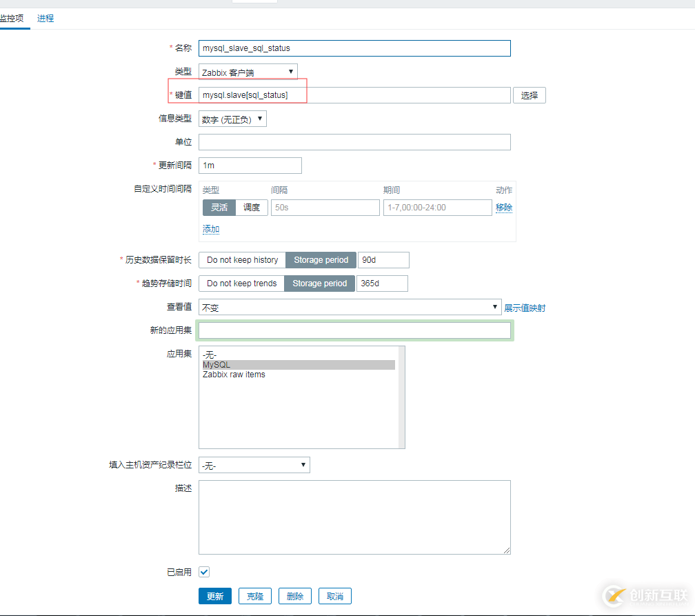The image size is (695, 616).
Task: Click the 添加 link under flexible intervals
Action: 210,228
